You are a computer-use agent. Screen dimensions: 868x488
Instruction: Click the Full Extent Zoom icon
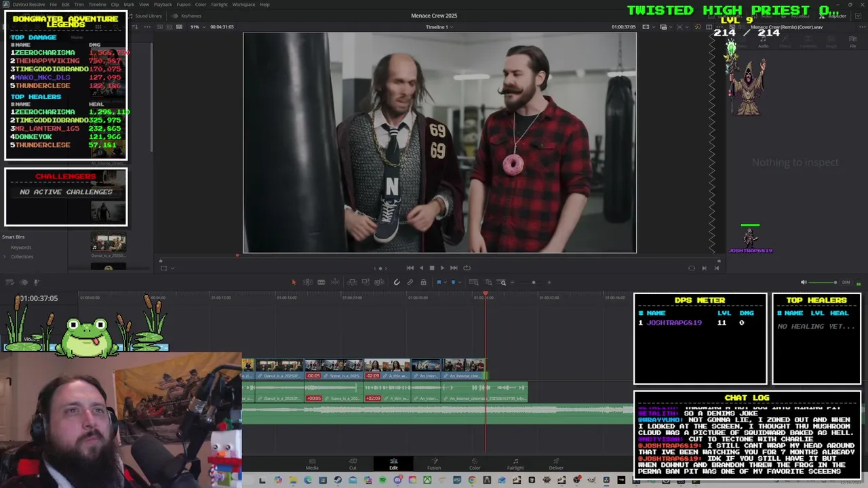(x=473, y=282)
